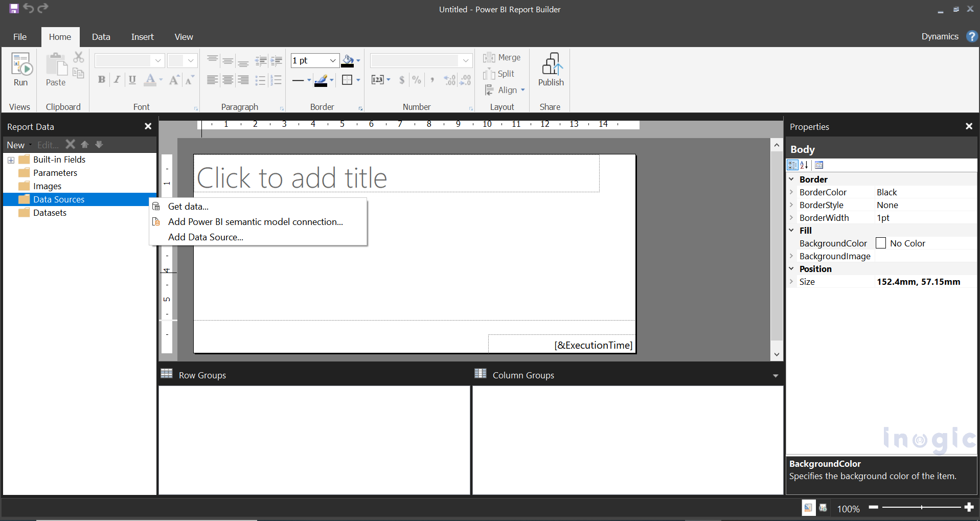980x521 pixels.
Task: Collapse the Fill property category
Action: 791,231
